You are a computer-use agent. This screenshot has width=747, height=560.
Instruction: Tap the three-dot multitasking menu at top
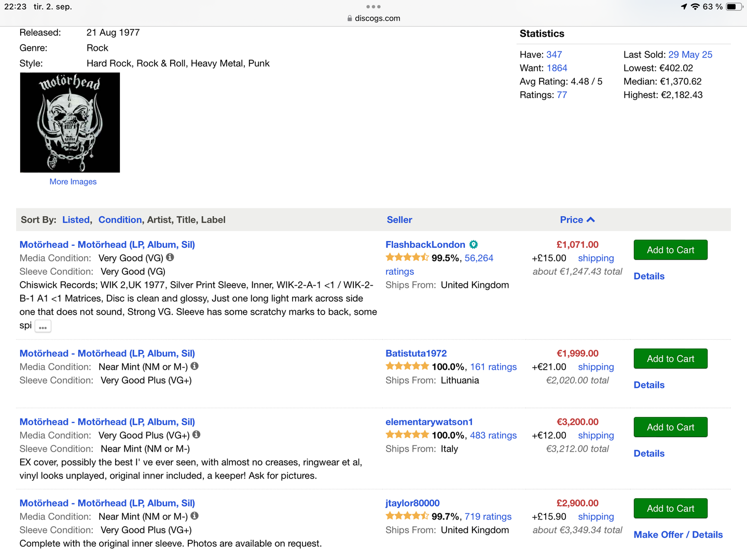tap(374, 7)
